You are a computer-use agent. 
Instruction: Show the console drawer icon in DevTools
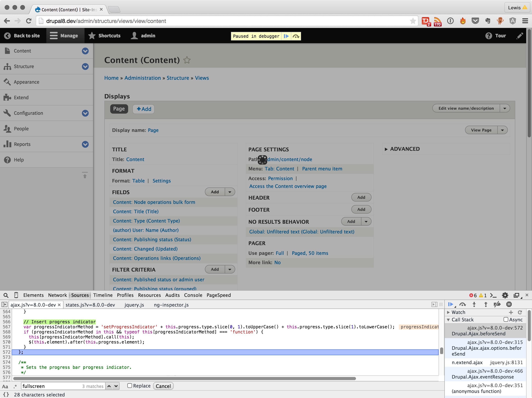[x=493, y=295]
